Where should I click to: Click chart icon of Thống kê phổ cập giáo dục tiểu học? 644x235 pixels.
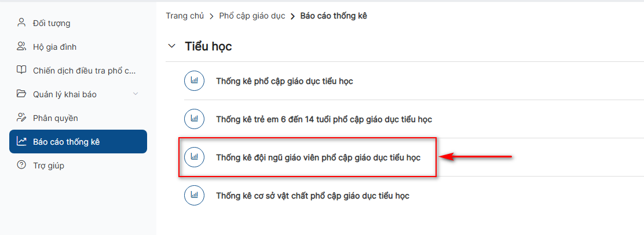tap(194, 81)
